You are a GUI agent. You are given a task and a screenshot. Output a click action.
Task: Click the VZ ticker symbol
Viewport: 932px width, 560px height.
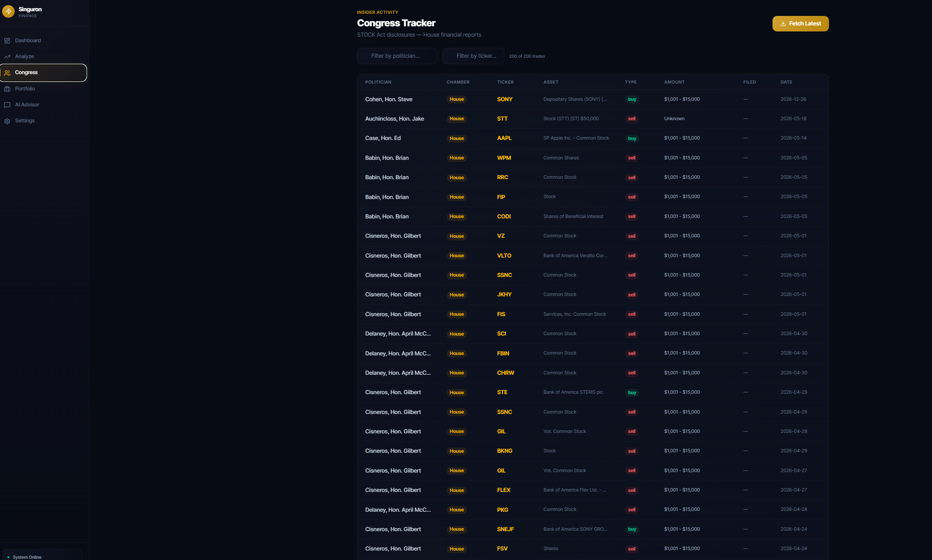pos(500,236)
